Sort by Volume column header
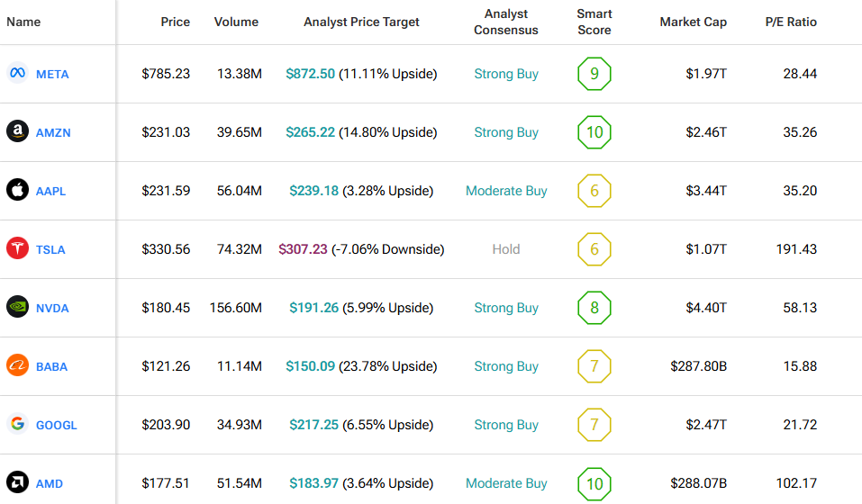862x504 pixels. click(x=236, y=22)
